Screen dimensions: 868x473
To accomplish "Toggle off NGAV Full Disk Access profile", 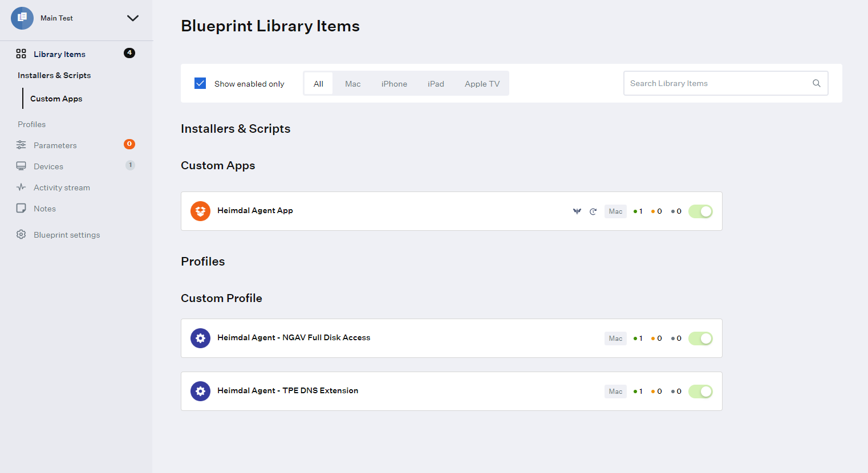I will click(x=700, y=339).
